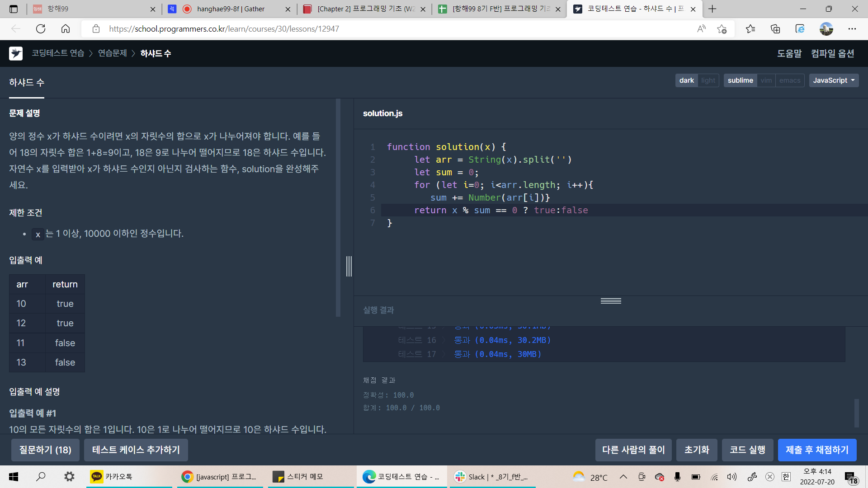This screenshot has width=868, height=488.
Task: Click the browser refresh icon
Action: click(41, 29)
